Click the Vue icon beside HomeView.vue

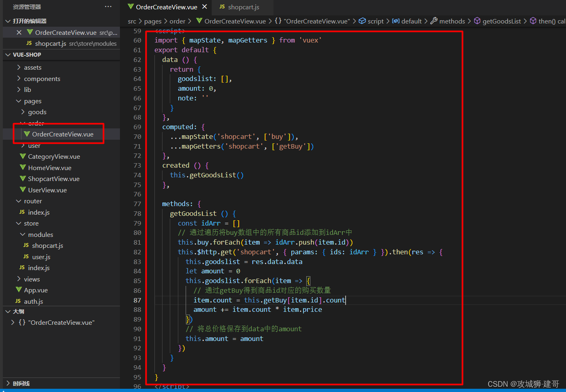[x=23, y=168]
